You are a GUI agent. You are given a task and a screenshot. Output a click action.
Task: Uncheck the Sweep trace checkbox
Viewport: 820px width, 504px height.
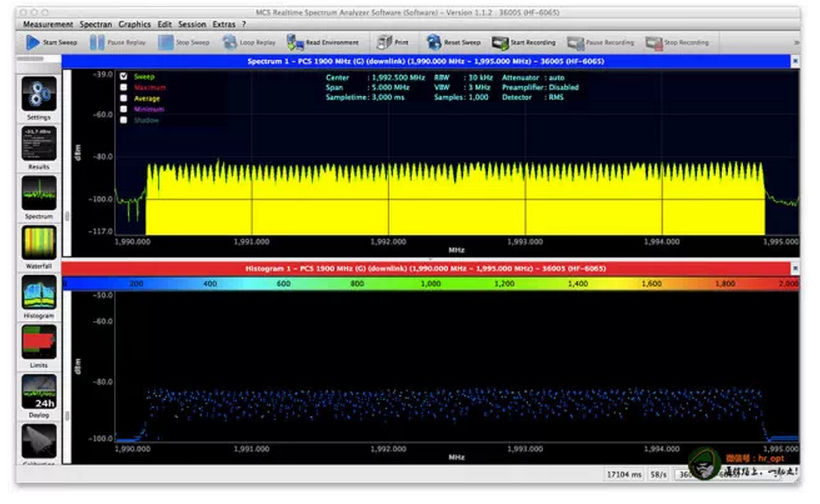point(123,76)
